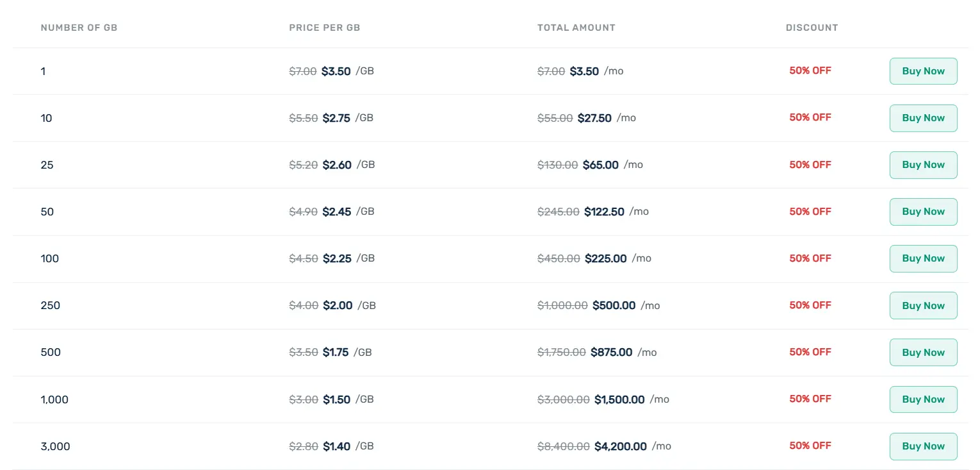The image size is (980, 470).
Task: Click the 50% OFF label for 1 GB
Action: pyautogui.click(x=810, y=71)
